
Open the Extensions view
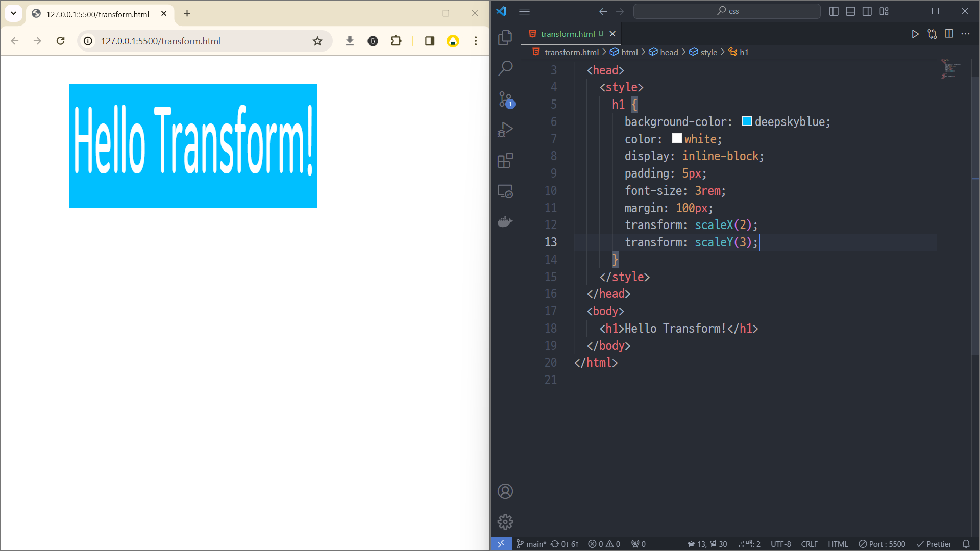coord(505,161)
